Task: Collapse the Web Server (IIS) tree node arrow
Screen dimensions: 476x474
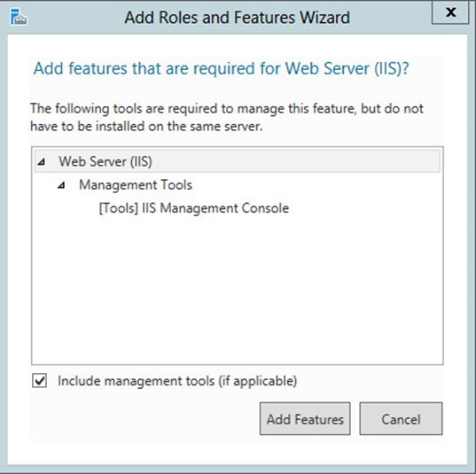Action: 42,162
